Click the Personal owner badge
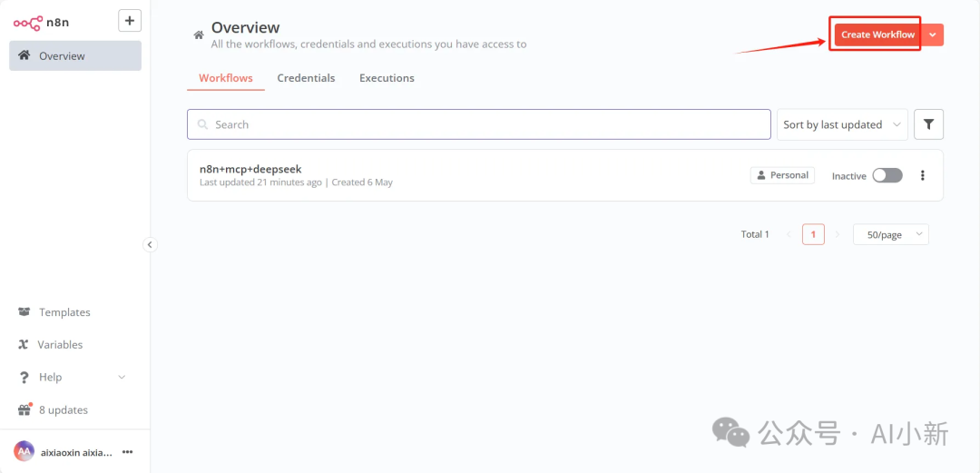The width and height of the screenshot is (980, 473). 782,175
